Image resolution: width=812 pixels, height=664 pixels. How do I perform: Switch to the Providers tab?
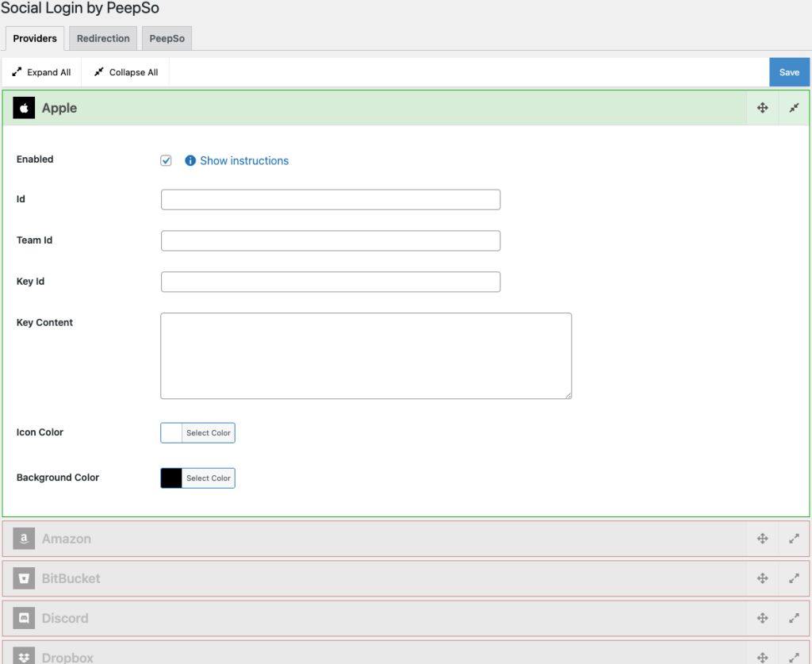click(35, 38)
